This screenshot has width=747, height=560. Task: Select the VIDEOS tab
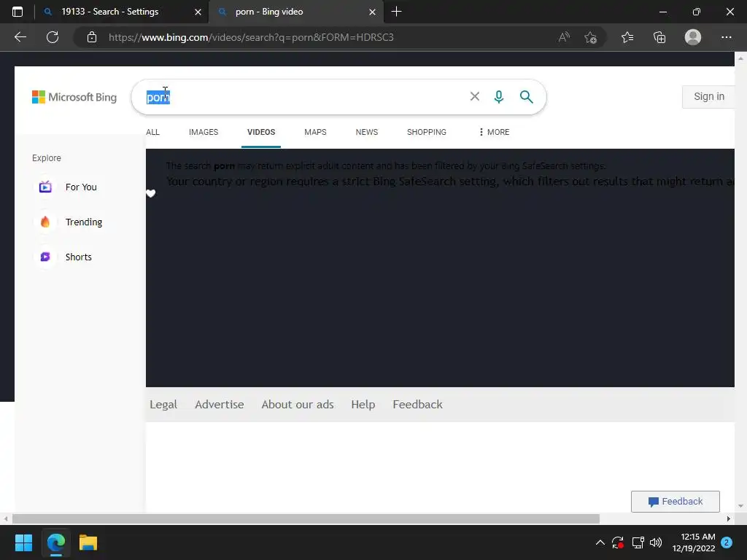[261, 132]
